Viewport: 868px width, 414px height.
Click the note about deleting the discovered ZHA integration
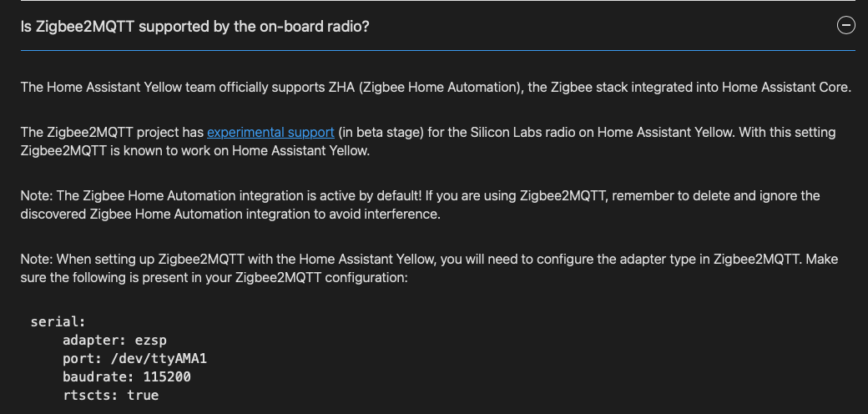[420, 204]
